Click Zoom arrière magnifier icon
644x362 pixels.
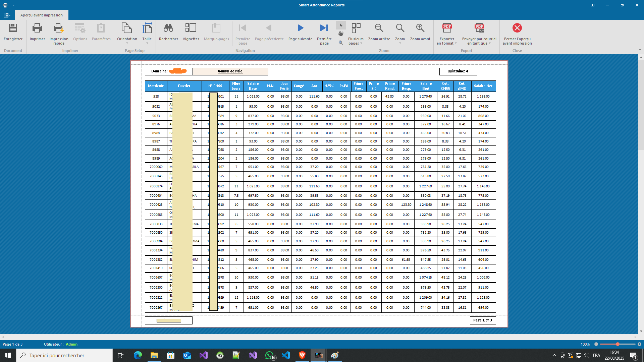point(379,28)
